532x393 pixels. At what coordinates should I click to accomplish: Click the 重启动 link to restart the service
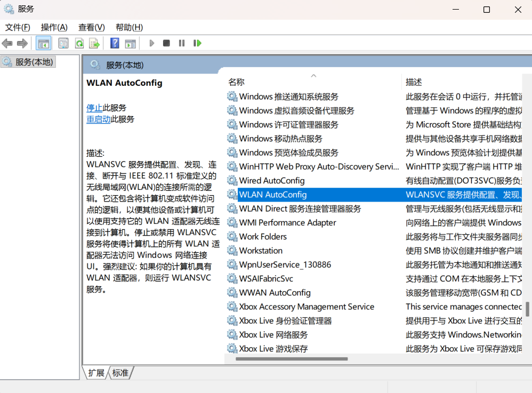pos(99,119)
